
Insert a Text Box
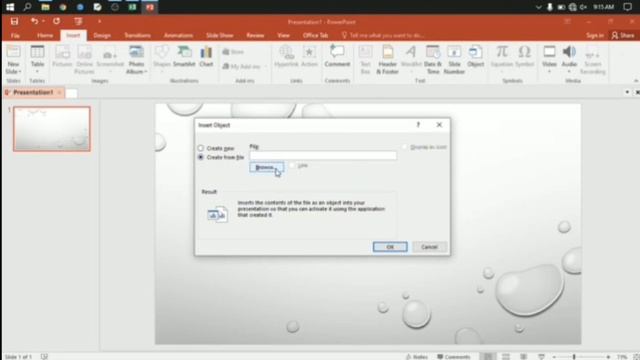click(365, 60)
